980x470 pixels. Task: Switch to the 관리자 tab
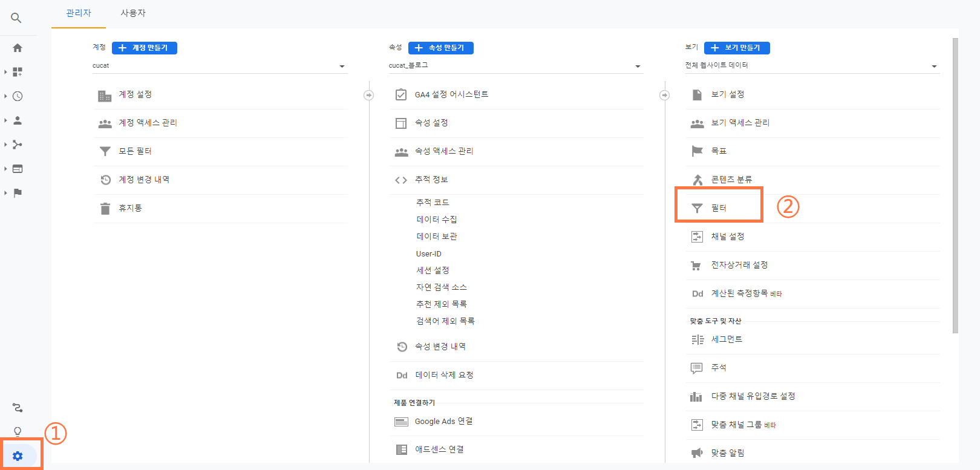tap(79, 13)
